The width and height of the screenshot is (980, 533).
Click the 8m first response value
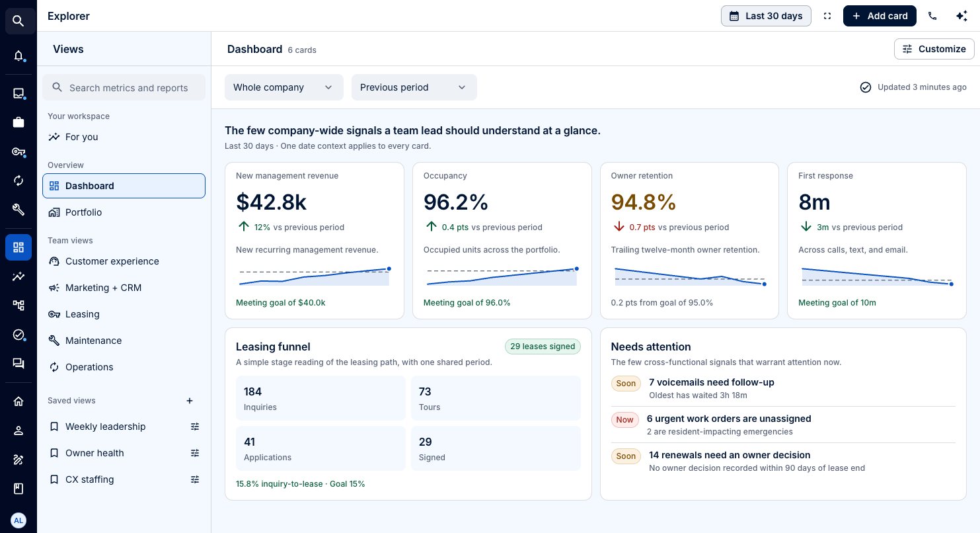pyautogui.click(x=814, y=202)
